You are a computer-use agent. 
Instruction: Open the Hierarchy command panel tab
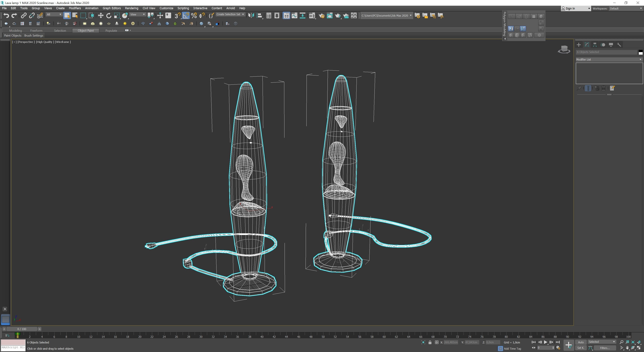[595, 45]
